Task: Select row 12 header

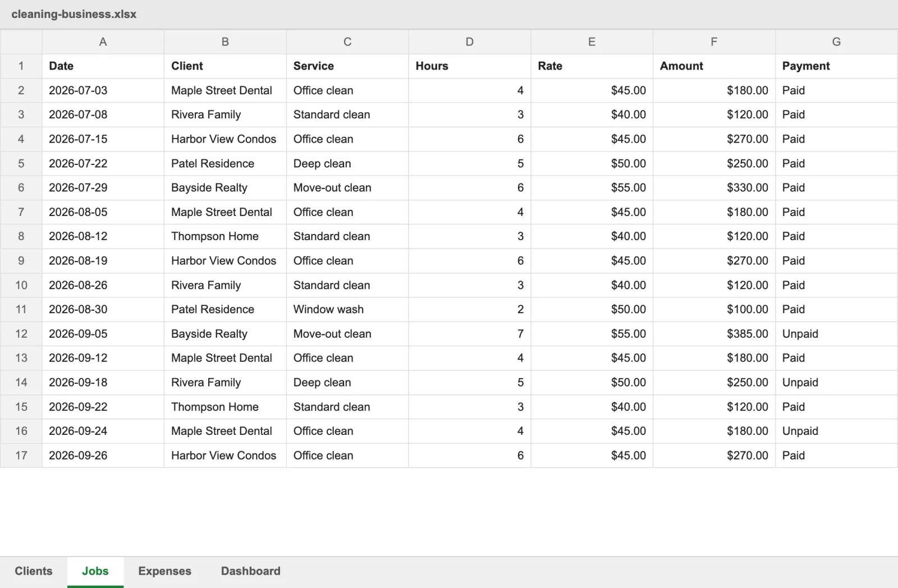Action: pos(21,334)
